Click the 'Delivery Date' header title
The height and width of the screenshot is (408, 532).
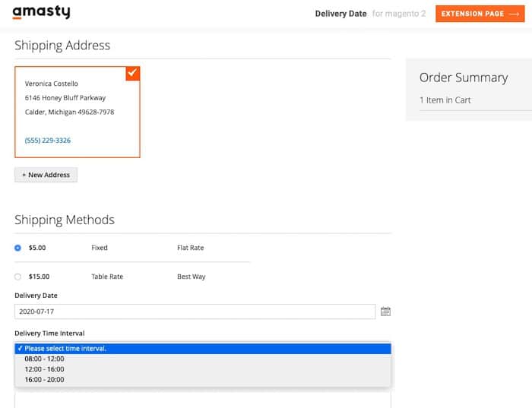coord(340,14)
